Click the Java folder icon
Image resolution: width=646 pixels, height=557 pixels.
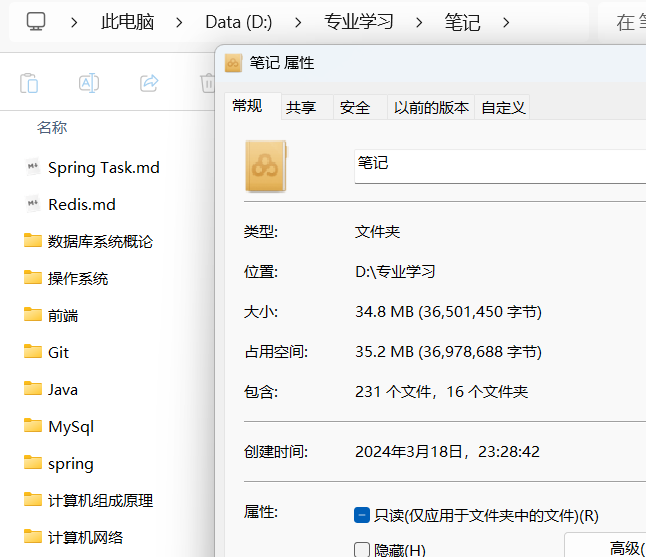point(33,388)
